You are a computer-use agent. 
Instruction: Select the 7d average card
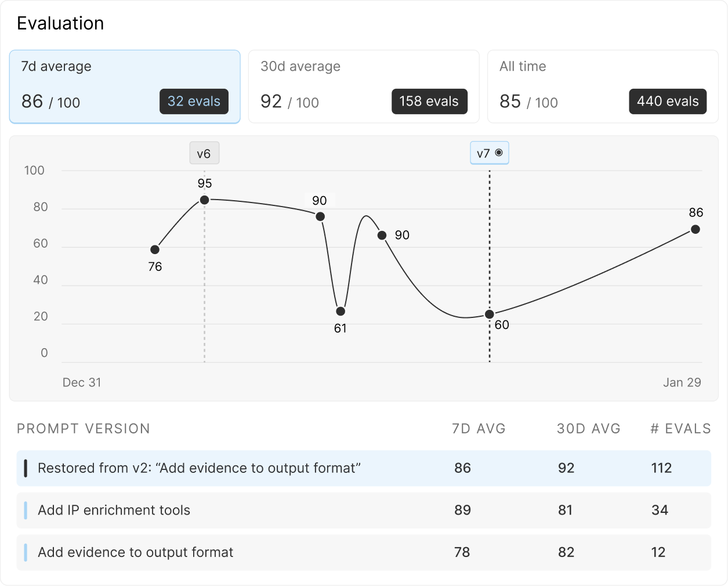pos(125,86)
